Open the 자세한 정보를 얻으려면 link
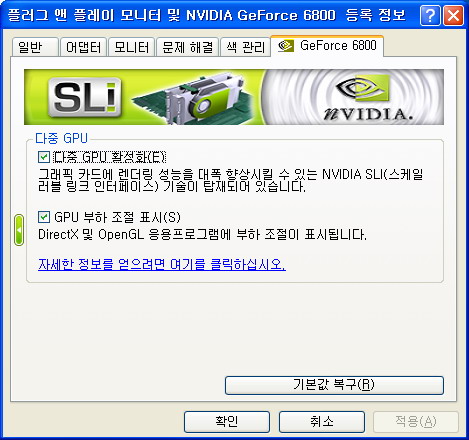This screenshot has height=440, width=469. point(162,265)
